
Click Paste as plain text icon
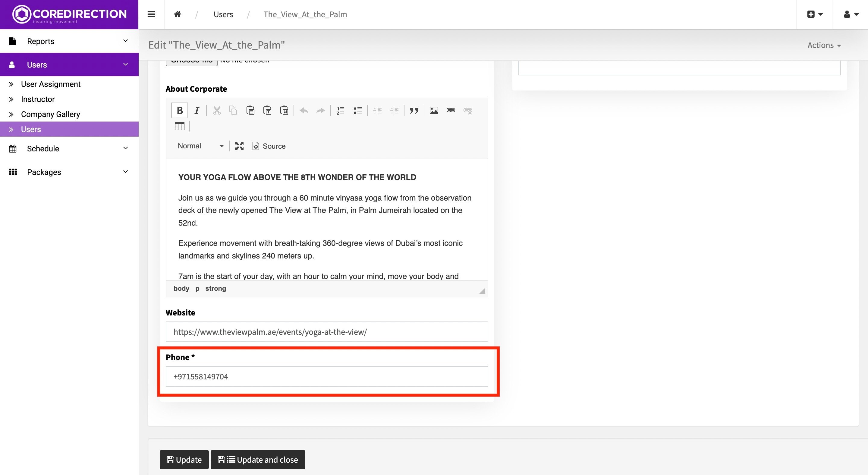pos(267,111)
